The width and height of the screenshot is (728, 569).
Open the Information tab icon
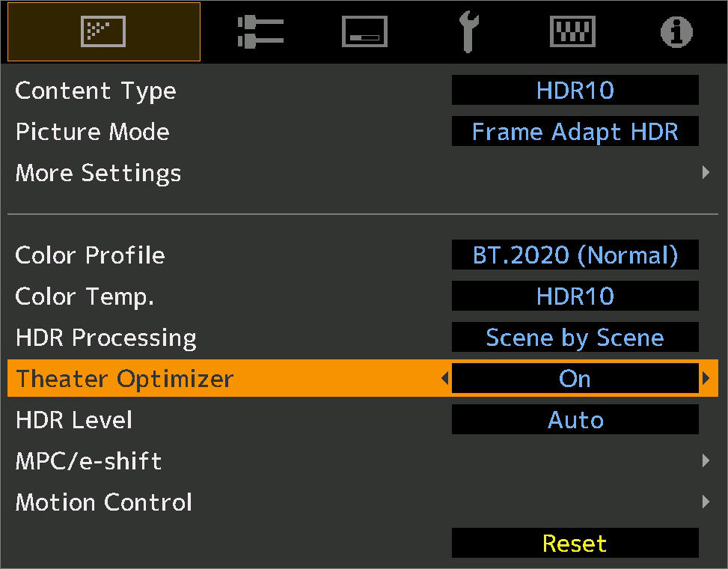click(x=676, y=32)
